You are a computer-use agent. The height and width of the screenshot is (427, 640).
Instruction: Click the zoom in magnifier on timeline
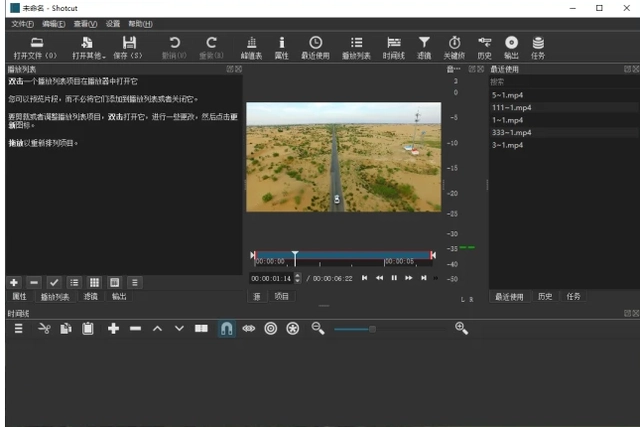[461, 328]
